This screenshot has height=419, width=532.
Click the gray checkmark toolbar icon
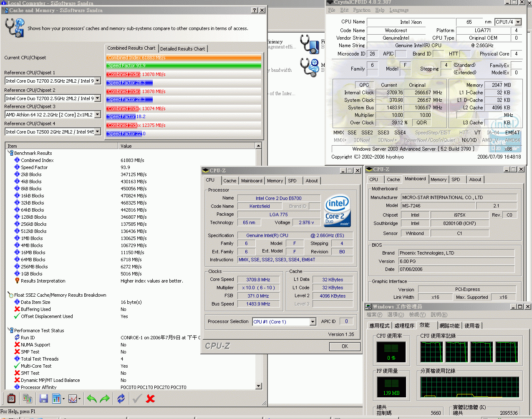[137, 399]
